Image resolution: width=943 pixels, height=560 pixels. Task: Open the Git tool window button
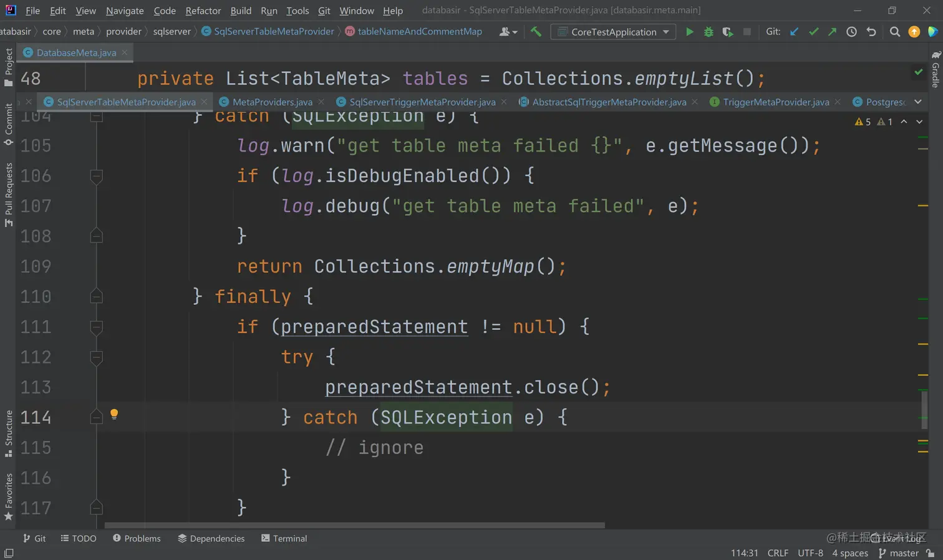pos(34,538)
